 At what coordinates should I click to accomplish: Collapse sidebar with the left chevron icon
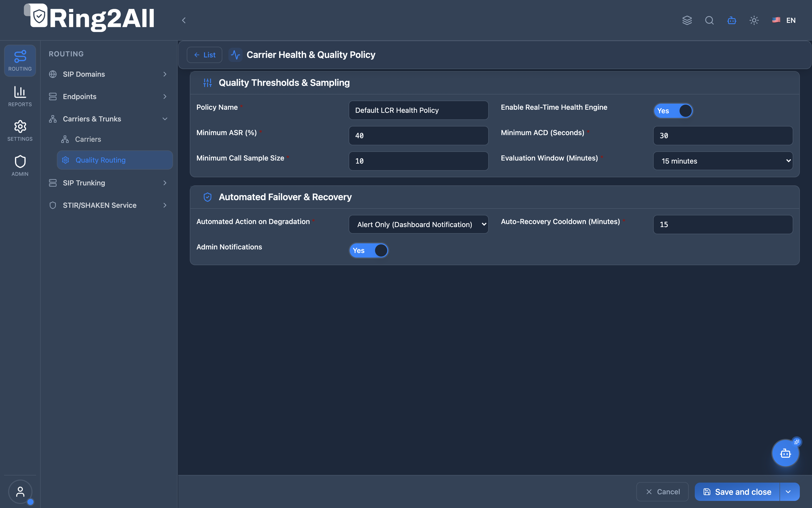point(183,20)
